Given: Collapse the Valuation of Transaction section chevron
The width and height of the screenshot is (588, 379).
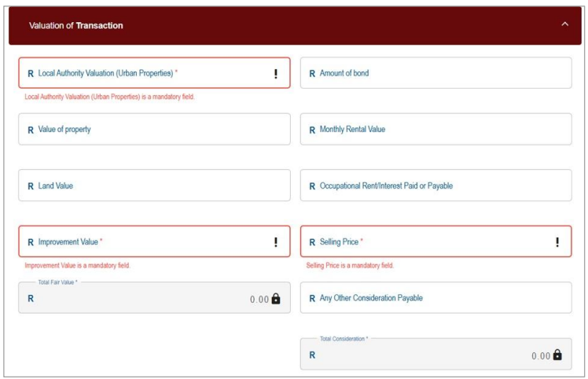Looking at the screenshot, I should coord(564,25).
